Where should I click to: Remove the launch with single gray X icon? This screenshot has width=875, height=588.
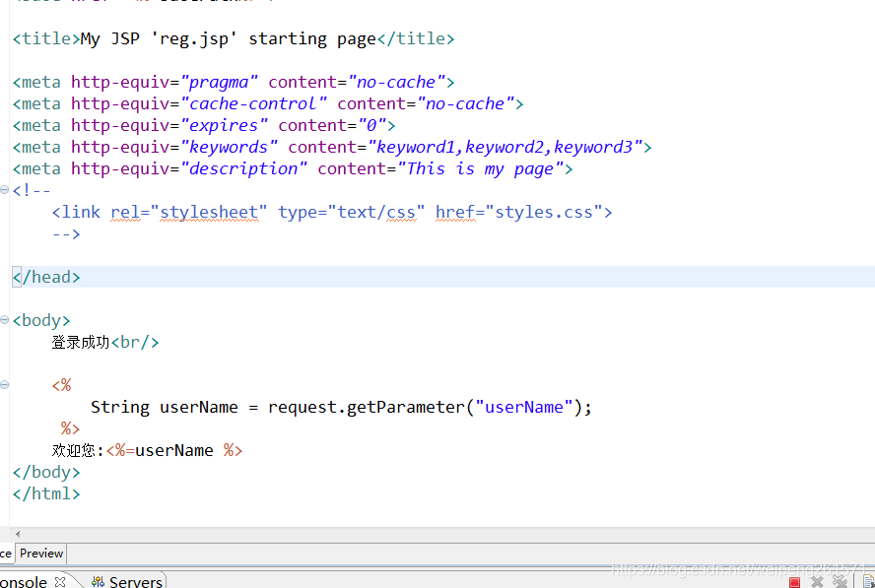tap(817, 582)
